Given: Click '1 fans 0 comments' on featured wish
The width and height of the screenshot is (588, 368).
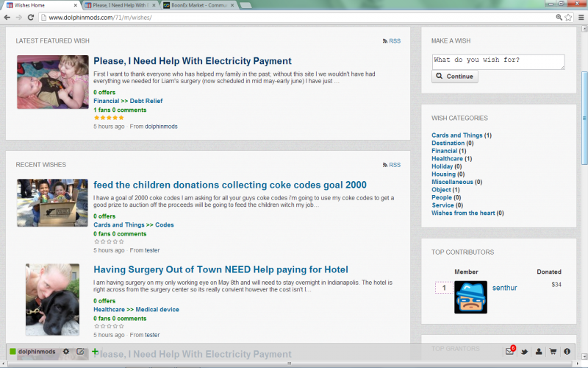Looking at the screenshot, I should 120,110.
